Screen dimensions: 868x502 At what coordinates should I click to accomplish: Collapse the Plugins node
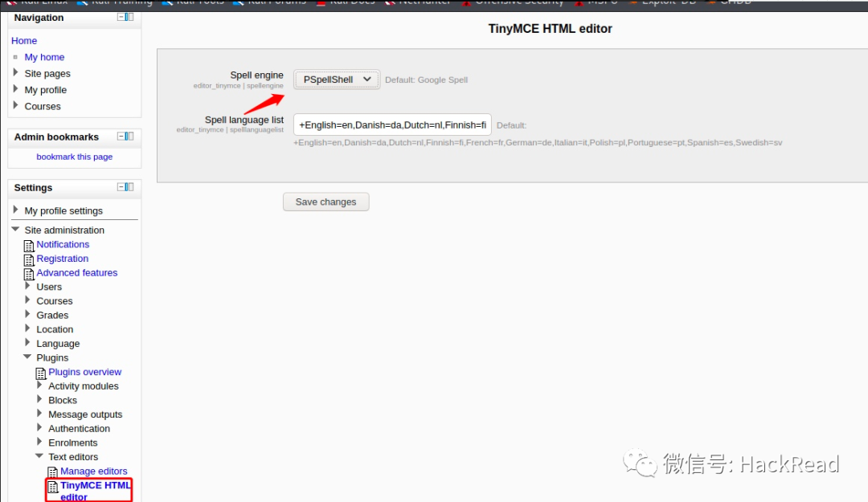[x=27, y=357]
